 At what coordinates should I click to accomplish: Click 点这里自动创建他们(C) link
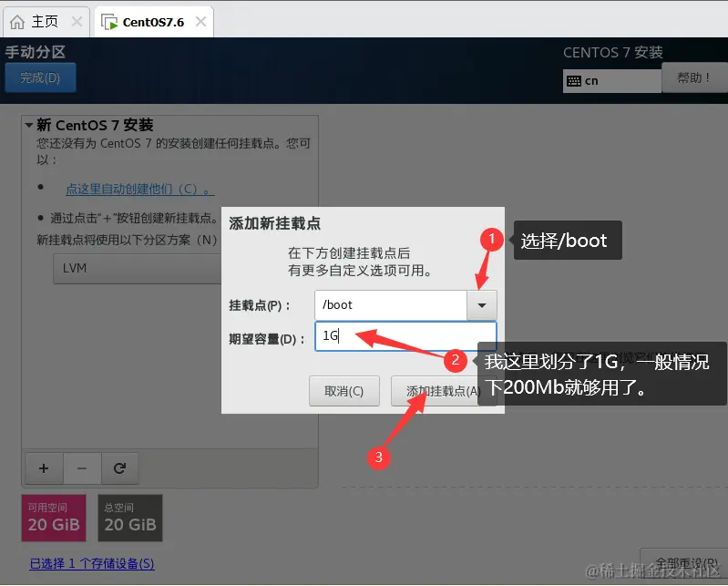click(139, 189)
